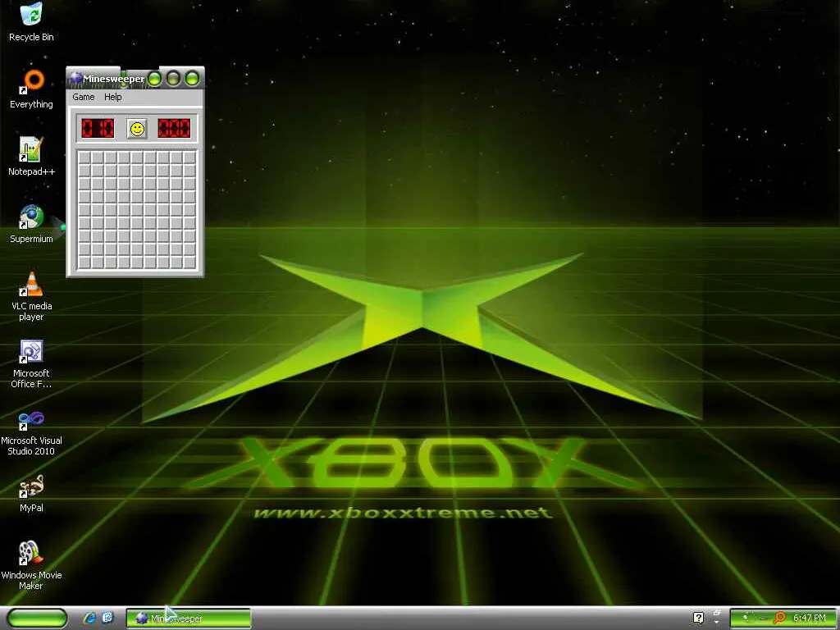
Task: Click the question mark help icon in taskbar
Action: point(698,618)
